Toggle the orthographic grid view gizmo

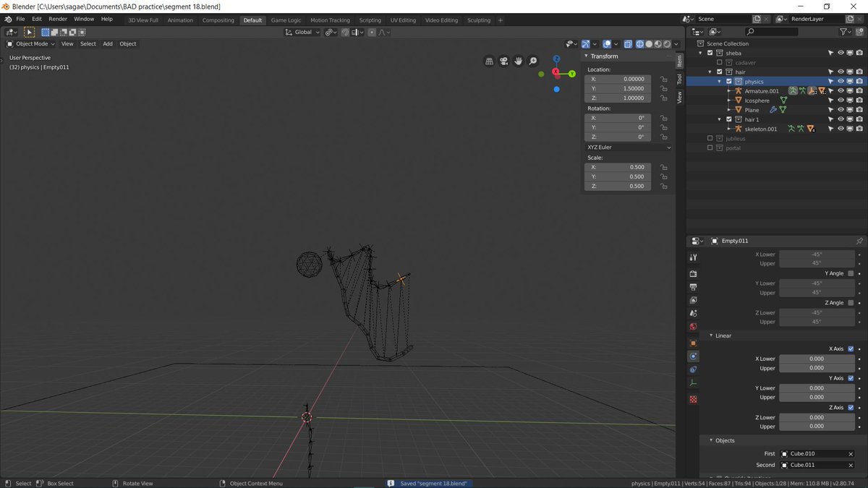coord(489,61)
